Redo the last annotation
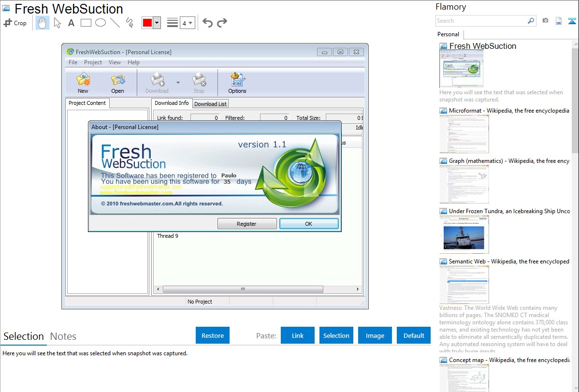The height and width of the screenshot is (392, 579). pyautogui.click(x=222, y=23)
